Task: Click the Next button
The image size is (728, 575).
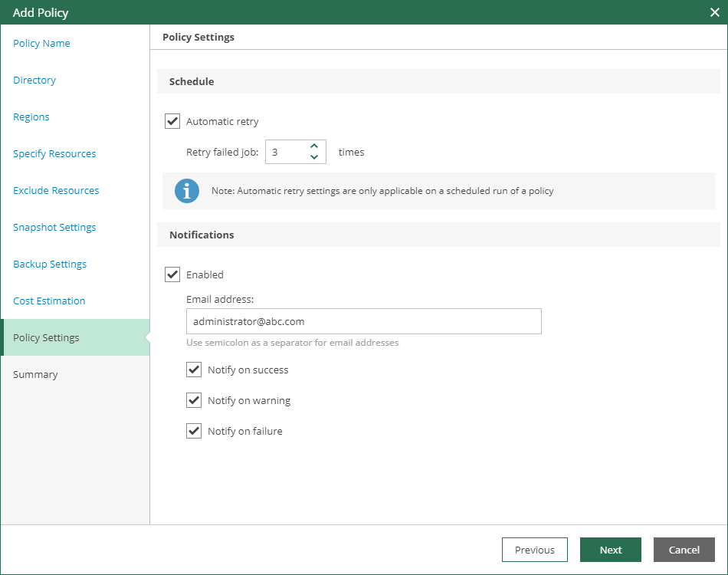Action: click(x=611, y=550)
